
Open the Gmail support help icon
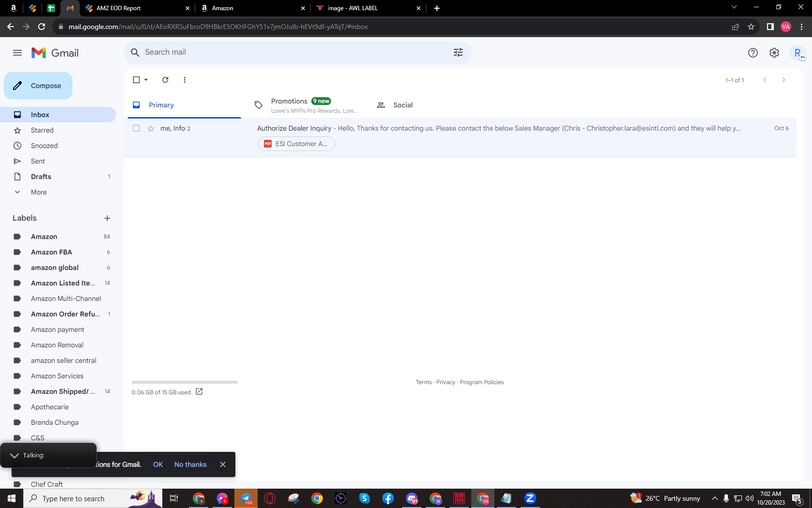coord(753,53)
